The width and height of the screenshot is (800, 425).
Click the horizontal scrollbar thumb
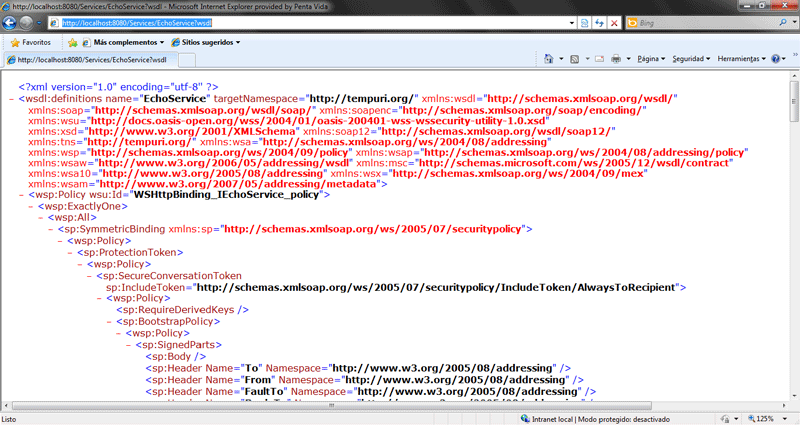click(332, 406)
